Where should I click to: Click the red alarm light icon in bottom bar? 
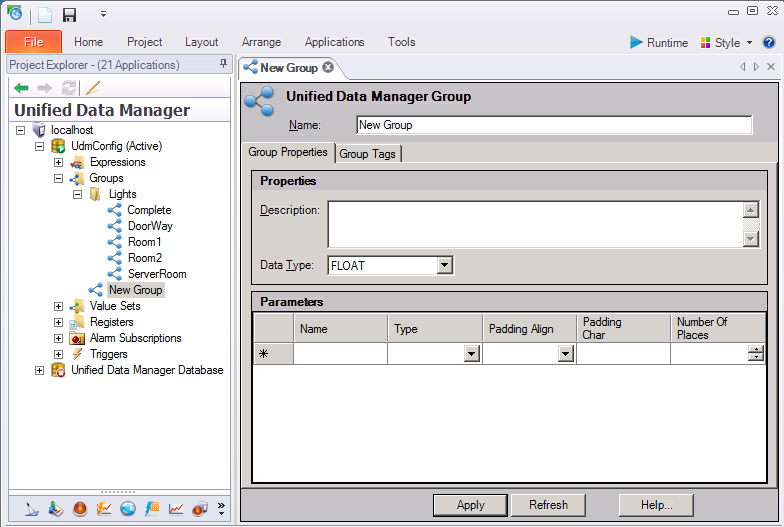tap(80, 508)
